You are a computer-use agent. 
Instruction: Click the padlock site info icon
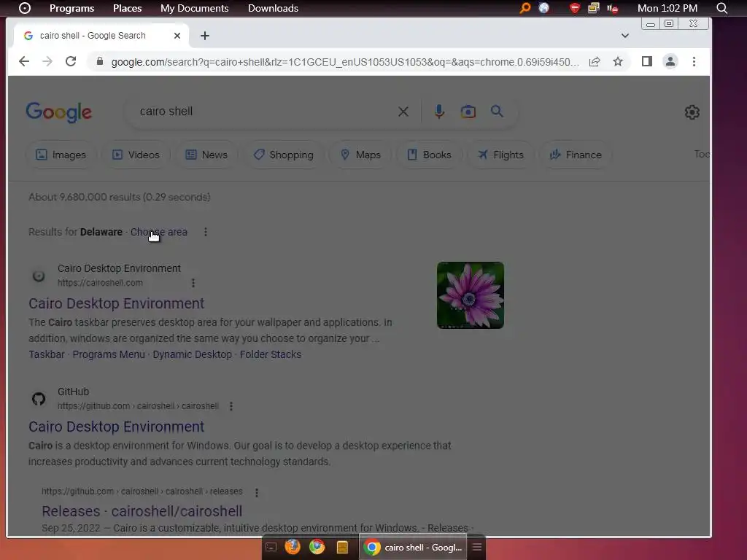pyautogui.click(x=99, y=61)
